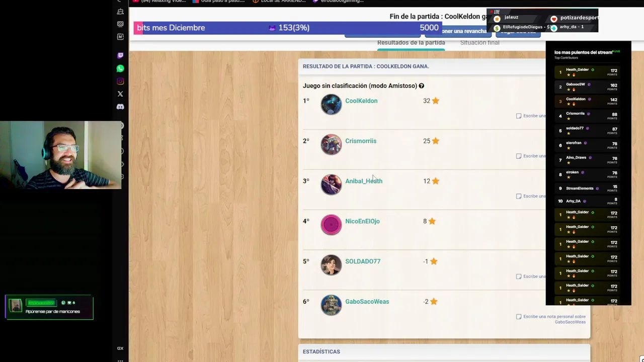644x362 pixels.
Task: Open Twitch from the browser sidebar
Action: tap(120, 55)
